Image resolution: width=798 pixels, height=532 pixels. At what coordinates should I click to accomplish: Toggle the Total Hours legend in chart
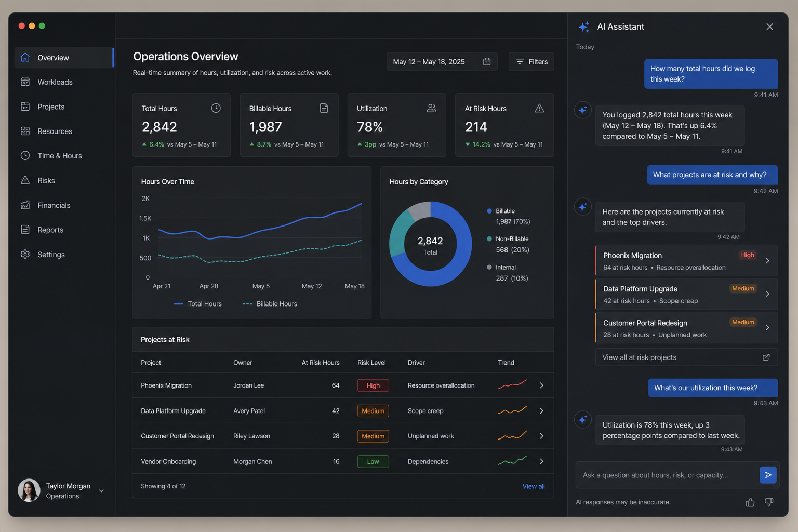pos(198,304)
